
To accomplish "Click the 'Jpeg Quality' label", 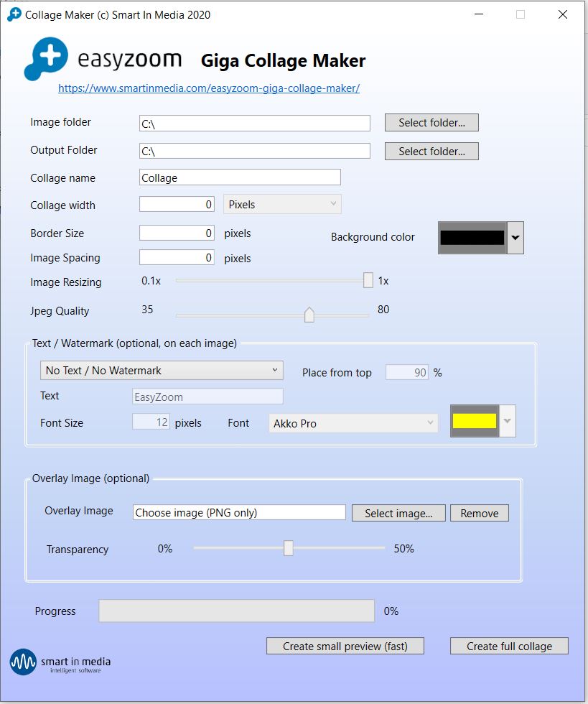I will coord(60,310).
